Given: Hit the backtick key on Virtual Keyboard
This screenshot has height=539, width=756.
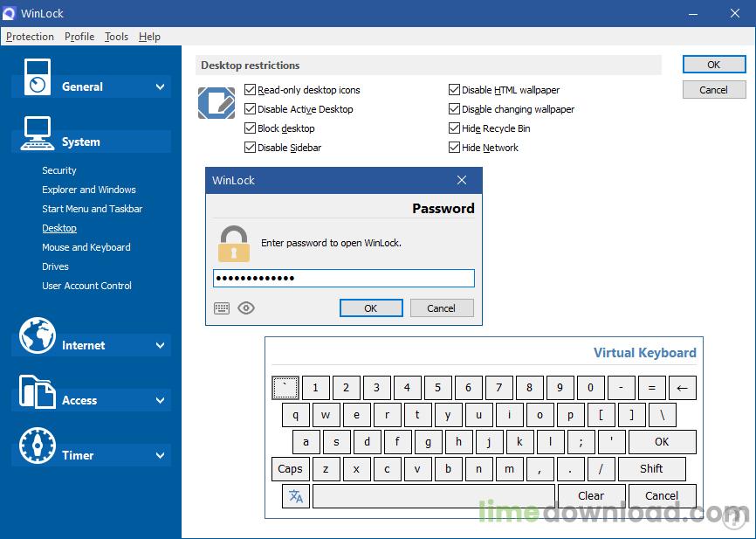Looking at the screenshot, I should tap(285, 388).
